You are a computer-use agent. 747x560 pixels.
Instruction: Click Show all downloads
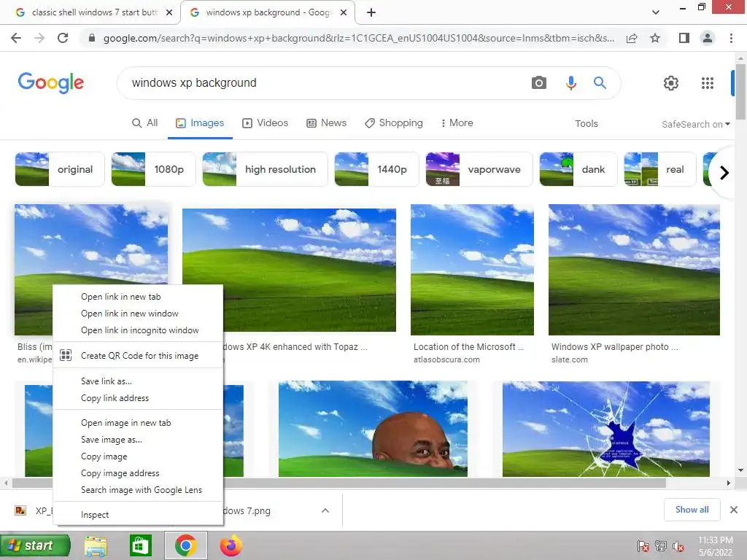(x=692, y=510)
